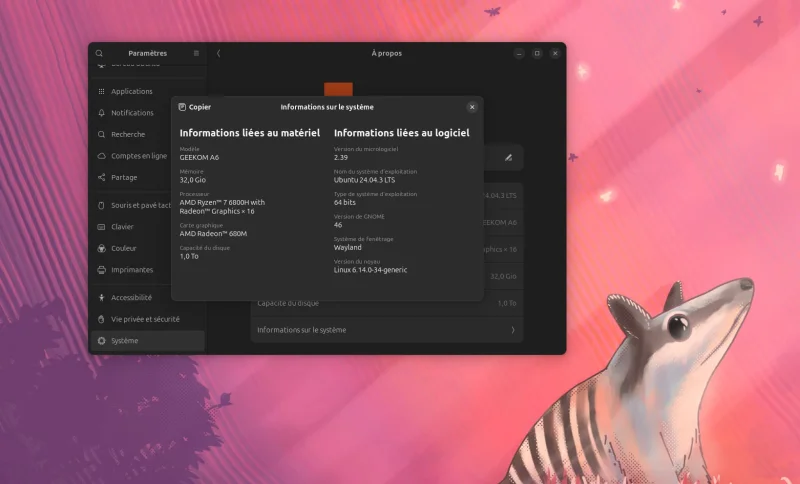
Task: Click the Imprimantes printer icon
Action: click(101, 270)
